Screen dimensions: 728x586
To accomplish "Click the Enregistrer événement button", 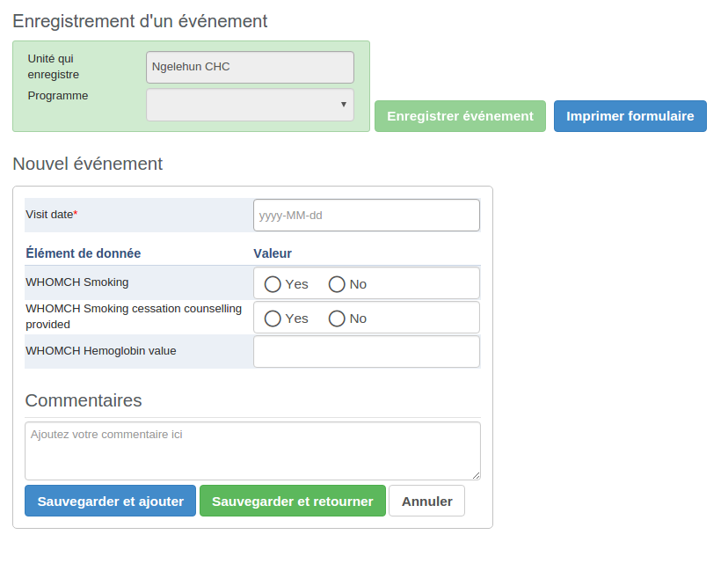I will [x=460, y=116].
